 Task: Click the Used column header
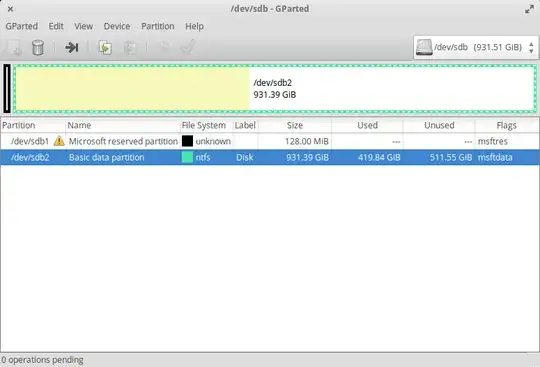tap(367, 125)
